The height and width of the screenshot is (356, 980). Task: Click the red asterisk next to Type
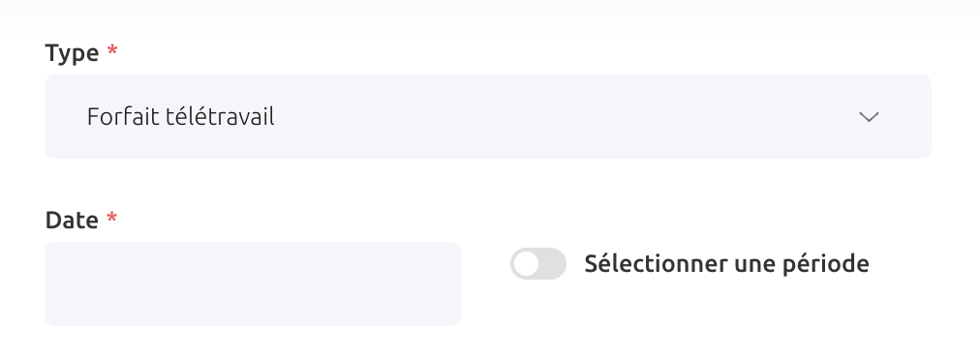(x=112, y=50)
